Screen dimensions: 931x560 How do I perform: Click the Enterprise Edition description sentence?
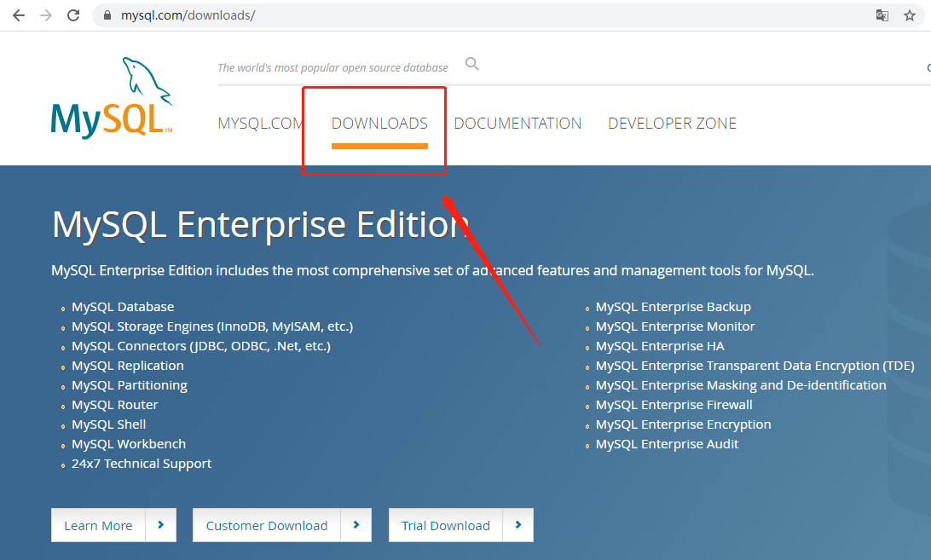pos(432,271)
